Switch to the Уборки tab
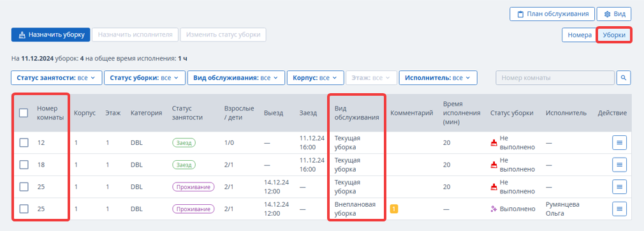Screen dimensions: 644x231 tap(614, 35)
